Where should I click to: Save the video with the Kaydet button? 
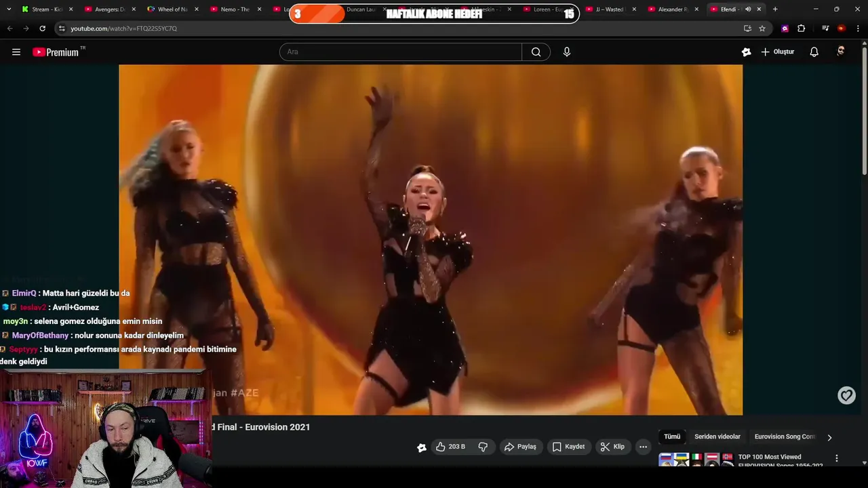568,447
